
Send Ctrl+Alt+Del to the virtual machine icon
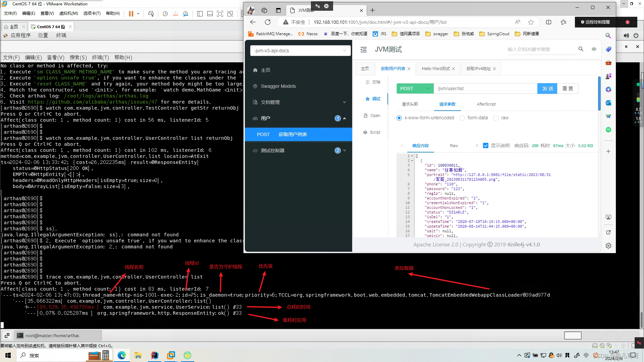(151, 14)
